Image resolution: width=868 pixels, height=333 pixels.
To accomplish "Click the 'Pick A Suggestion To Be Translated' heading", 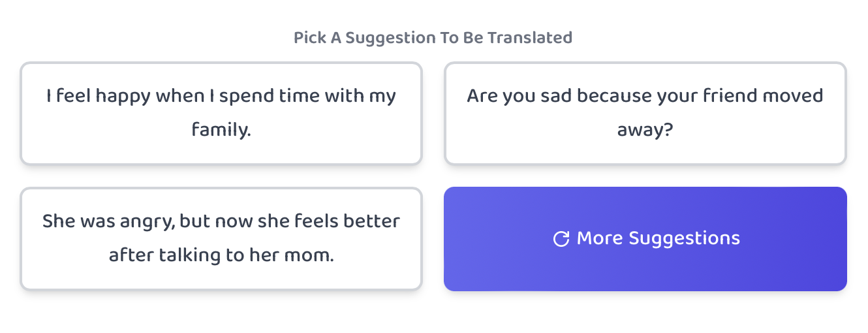I will (433, 38).
